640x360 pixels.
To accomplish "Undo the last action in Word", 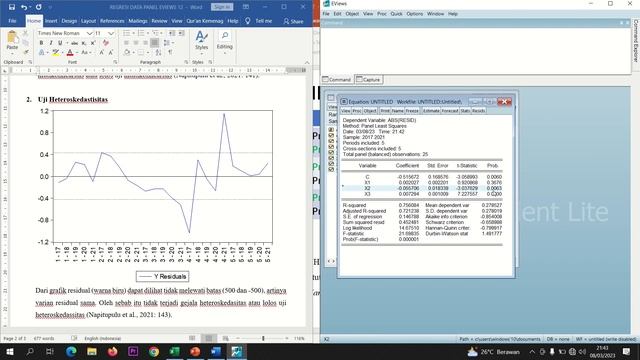I will pyautogui.click(x=24, y=7).
